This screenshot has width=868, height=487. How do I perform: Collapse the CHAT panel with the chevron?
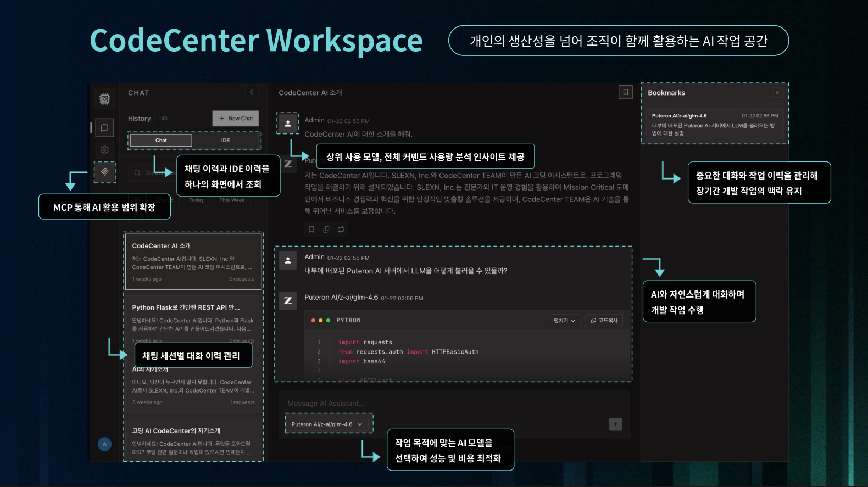(251, 92)
